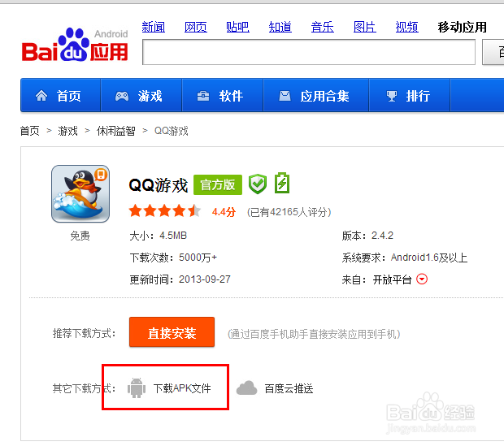Click the briefcase icon beside 软件

click(203, 96)
